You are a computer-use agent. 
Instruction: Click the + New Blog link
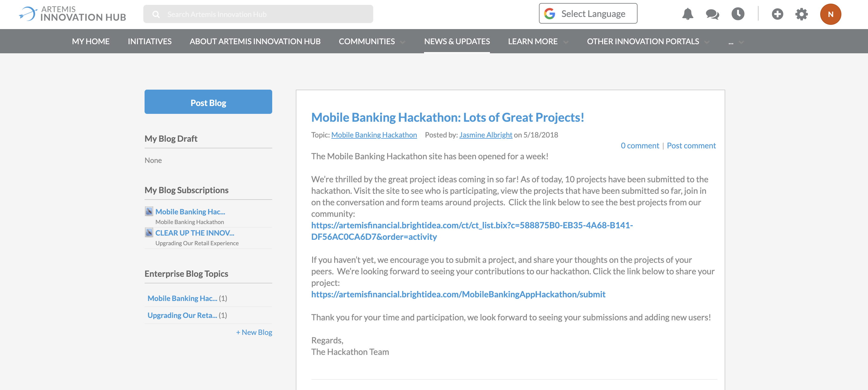pos(254,332)
